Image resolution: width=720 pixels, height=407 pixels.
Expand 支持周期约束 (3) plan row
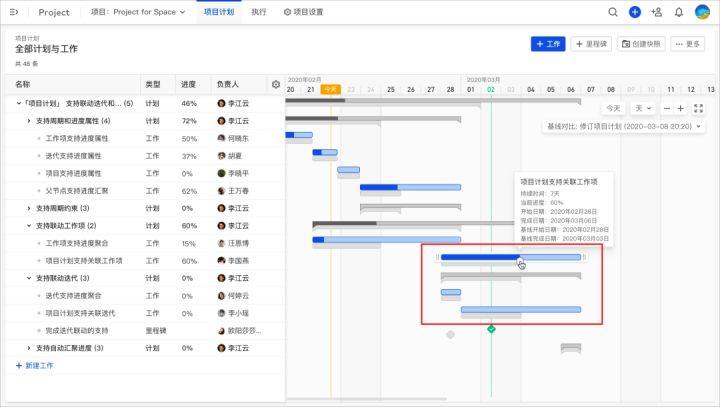coord(28,208)
